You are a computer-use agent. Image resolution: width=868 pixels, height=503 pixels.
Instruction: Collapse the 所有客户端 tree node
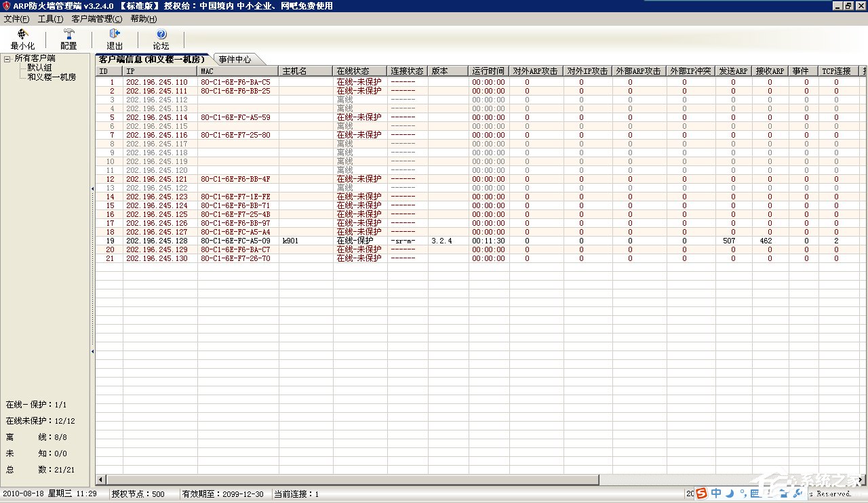pos(7,59)
